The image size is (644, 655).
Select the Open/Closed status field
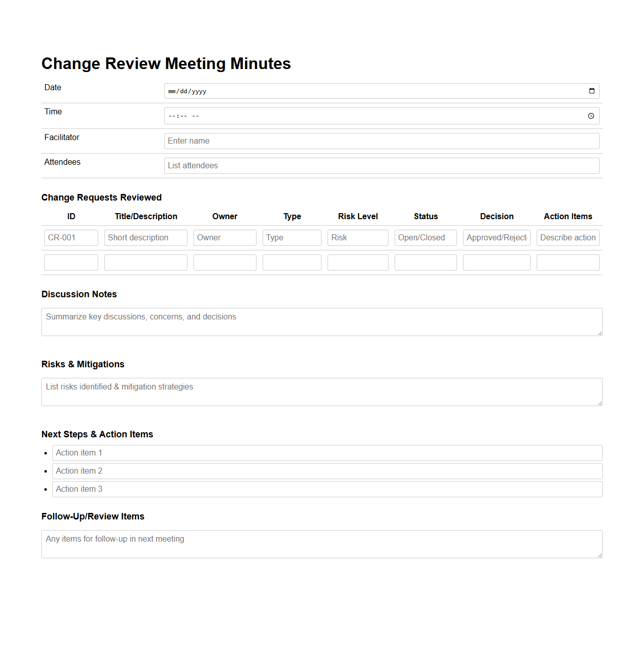pos(425,237)
